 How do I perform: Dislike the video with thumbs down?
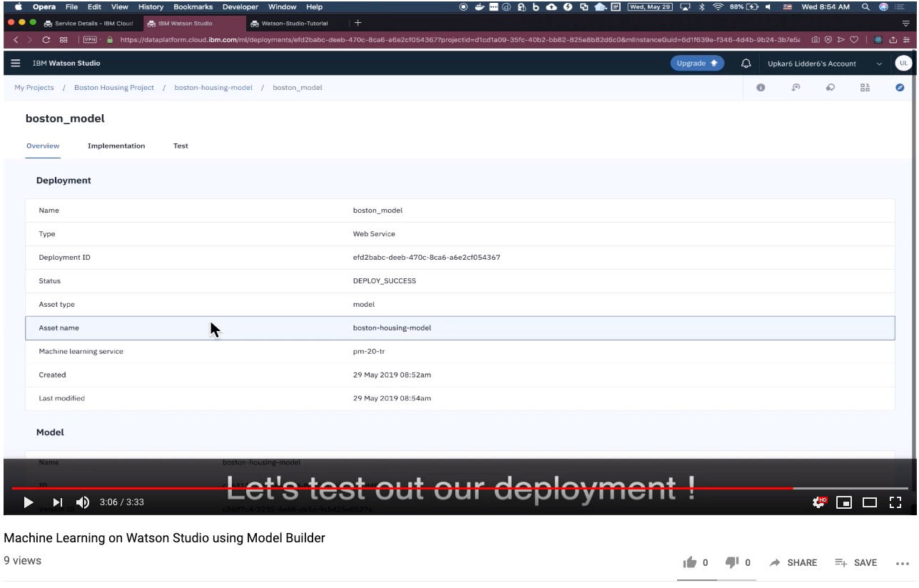pos(732,562)
